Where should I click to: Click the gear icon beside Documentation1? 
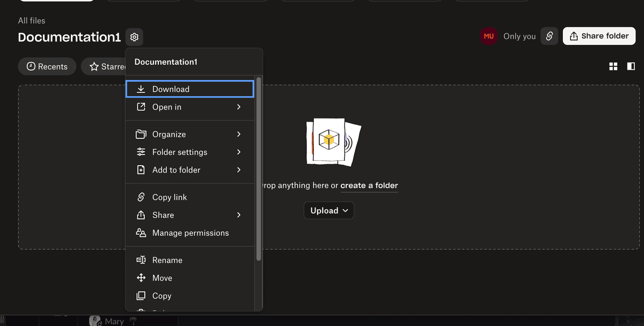tap(134, 37)
